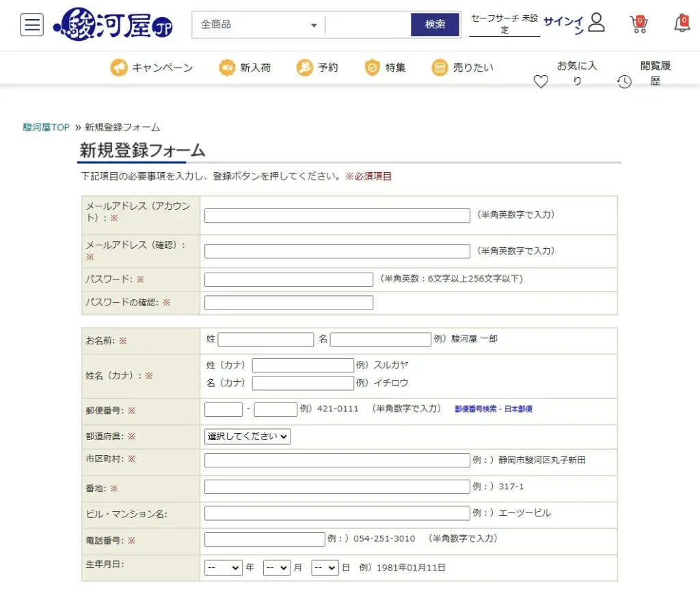Navigate back via the 駿河屋TOP breadcrumb

(45, 127)
